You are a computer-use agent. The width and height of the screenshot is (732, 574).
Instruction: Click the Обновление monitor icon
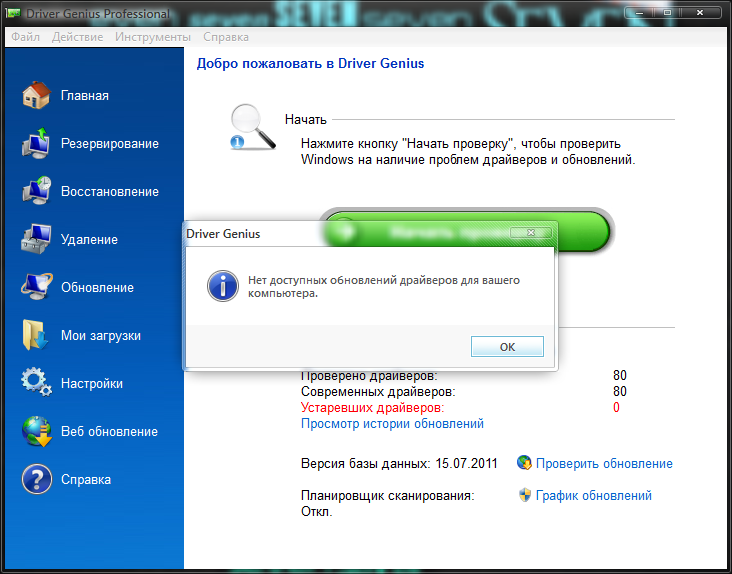(x=36, y=287)
